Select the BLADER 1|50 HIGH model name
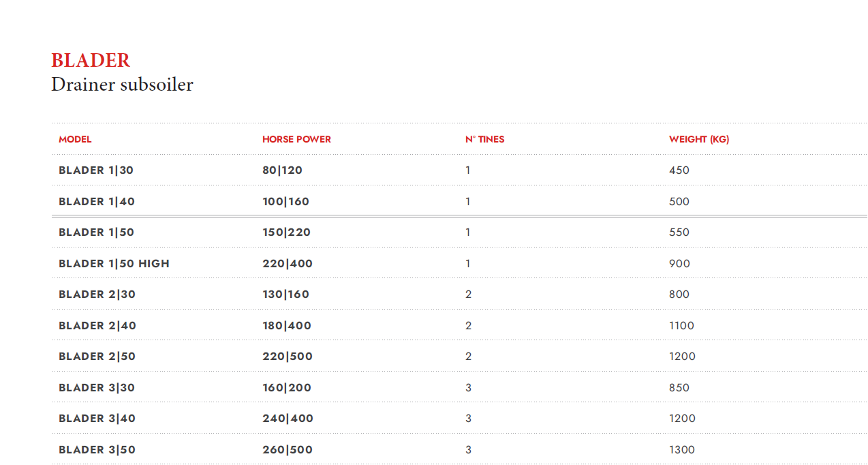Image resolution: width=868 pixels, height=465 pixels. tap(114, 264)
